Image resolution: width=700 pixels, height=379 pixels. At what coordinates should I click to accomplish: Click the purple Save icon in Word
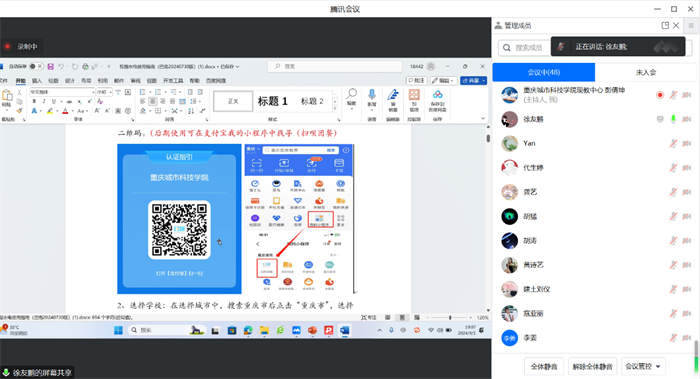click(50, 67)
